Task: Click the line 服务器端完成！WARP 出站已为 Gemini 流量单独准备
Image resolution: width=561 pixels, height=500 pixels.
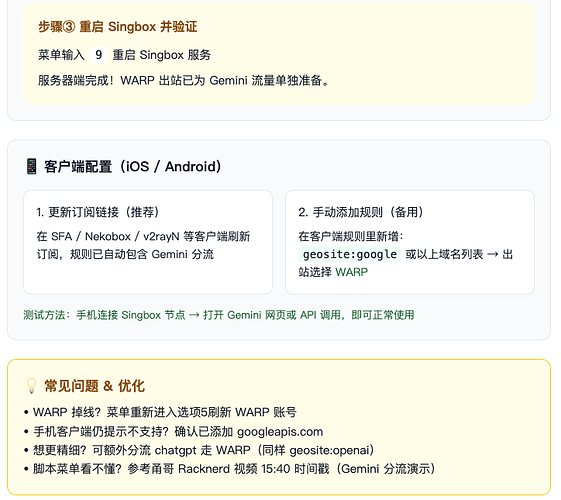Action: [x=183, y=80]
